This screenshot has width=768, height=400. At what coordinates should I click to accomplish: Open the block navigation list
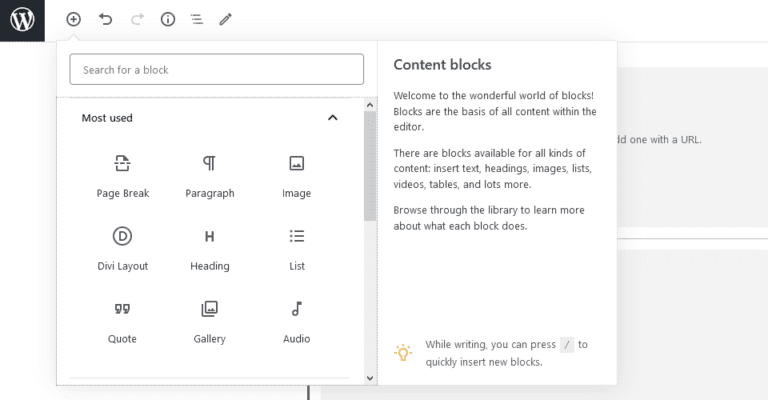(x=196, y=19)
